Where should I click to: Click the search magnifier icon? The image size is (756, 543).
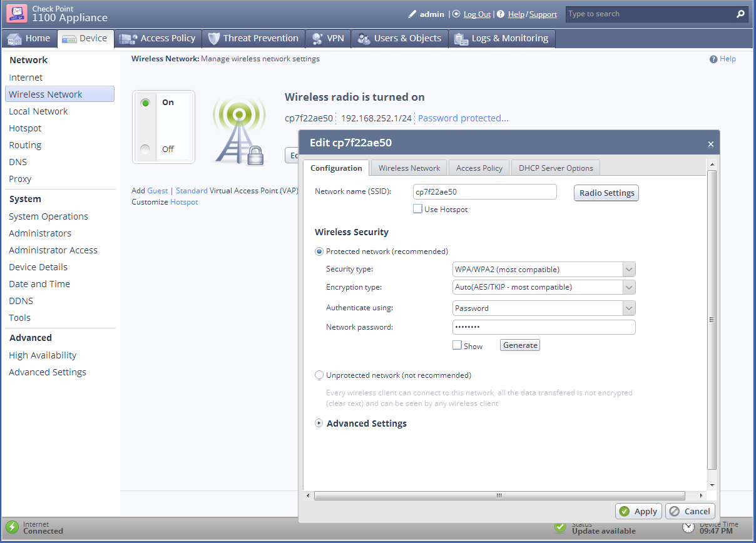(740, 14)
